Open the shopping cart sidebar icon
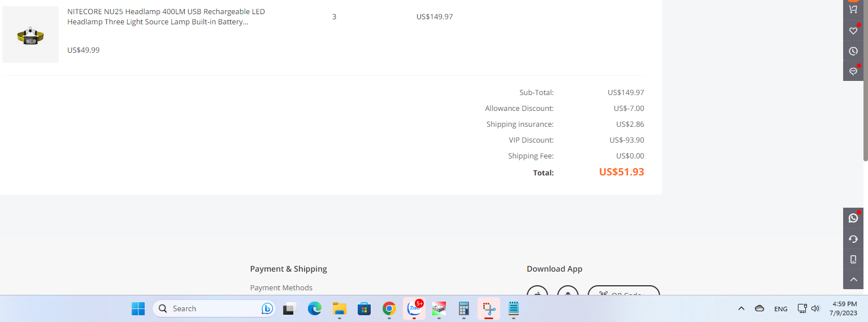Viewport: 868px width, 322px height. [853, 9]
